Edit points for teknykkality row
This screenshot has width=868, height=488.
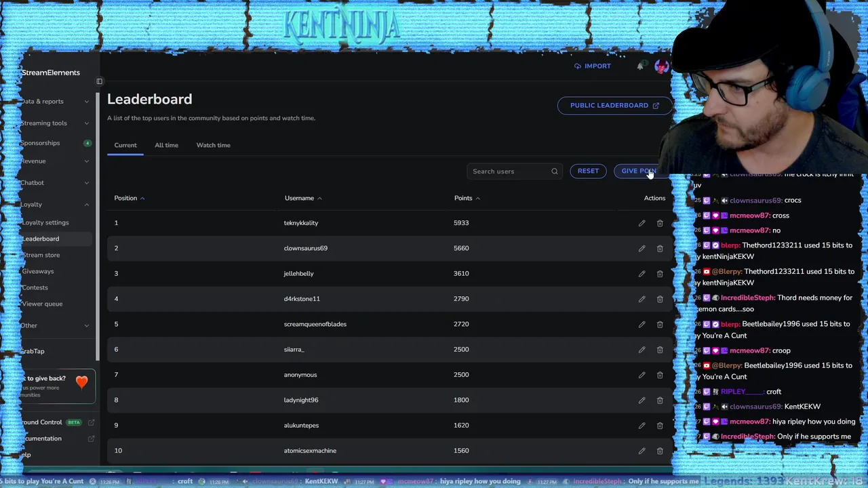(642, 223)
